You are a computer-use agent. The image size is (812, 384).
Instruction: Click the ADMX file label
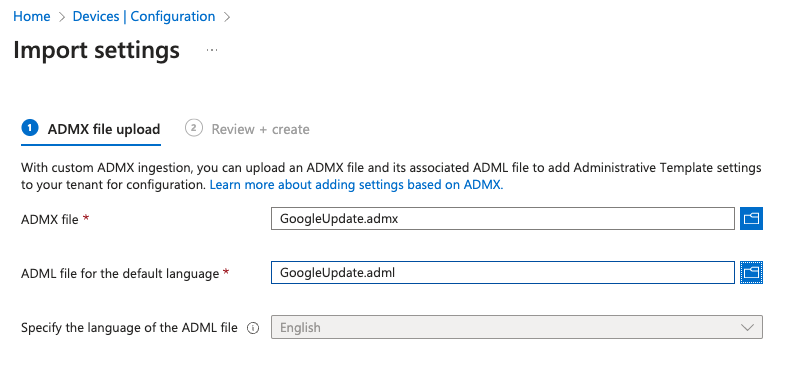(x=50, y=219)
